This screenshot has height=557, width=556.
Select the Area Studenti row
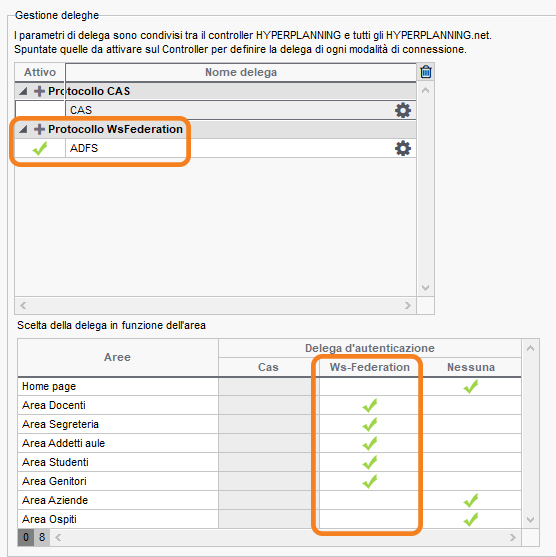[269, 462]
